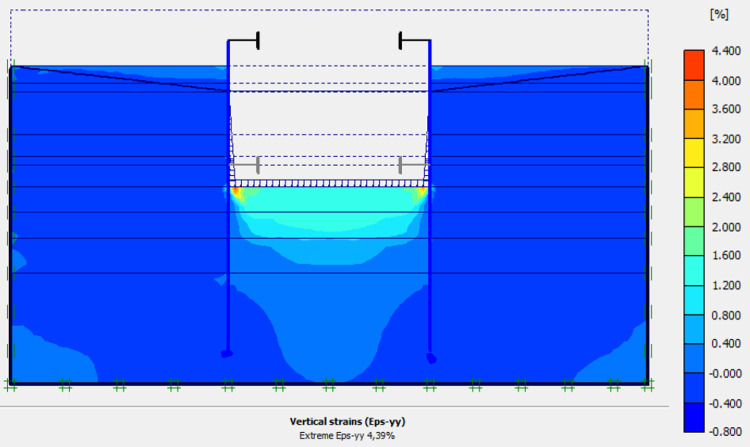Select the medium blue legend band below 0.400

click(694, 358)
